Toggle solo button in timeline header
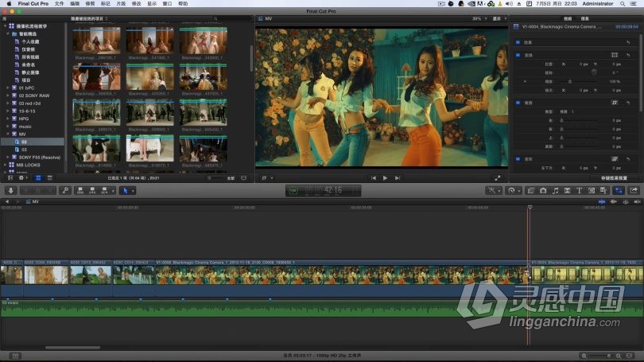Viewport: 644px width, 362px height. 626,202
